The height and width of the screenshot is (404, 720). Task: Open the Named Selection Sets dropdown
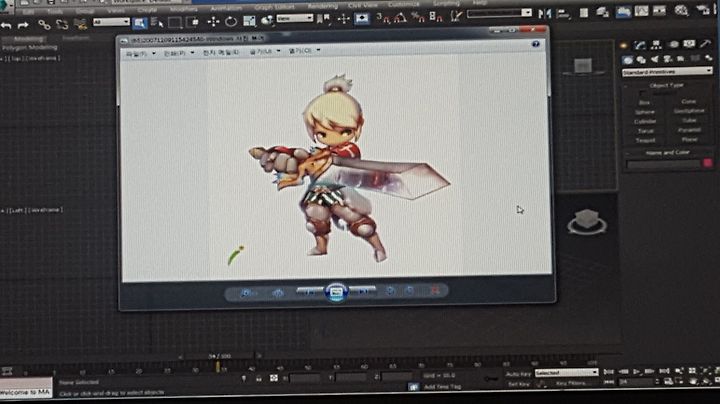pos(499,13)
